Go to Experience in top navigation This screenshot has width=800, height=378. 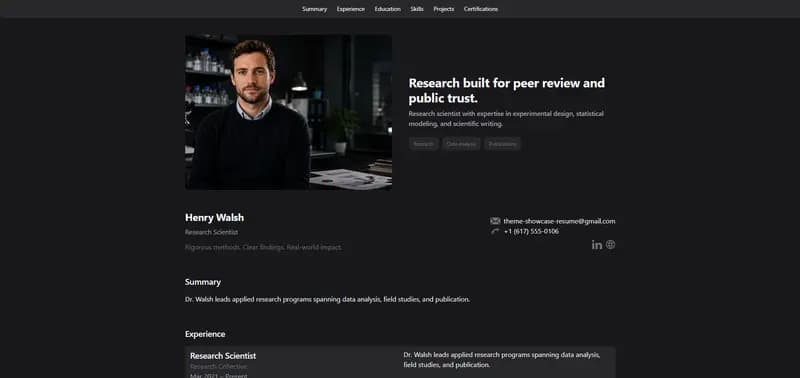351,9
